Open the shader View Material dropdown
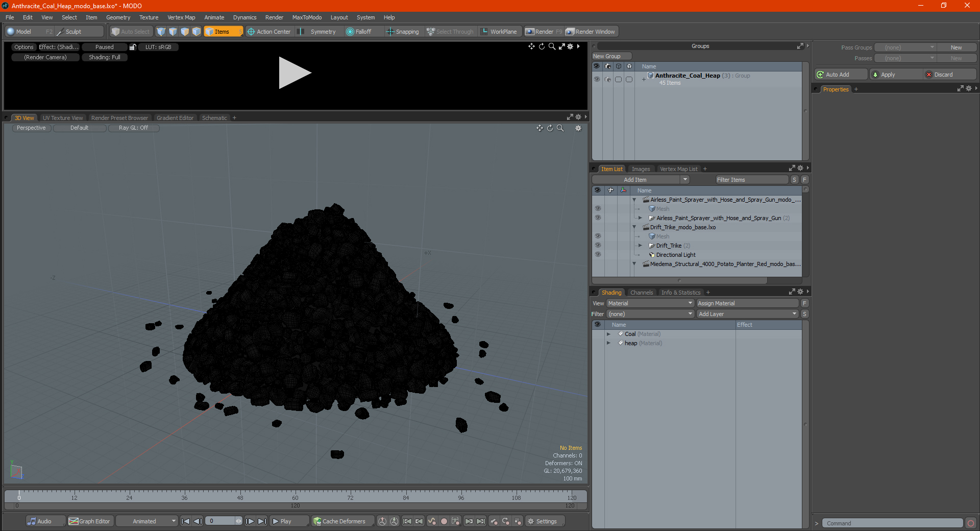 coord(650,303)
